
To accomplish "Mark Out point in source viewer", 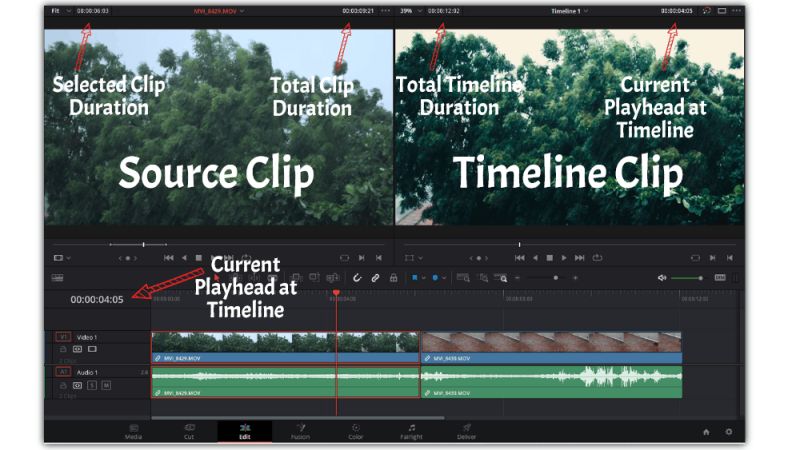I will coord(379,258).
